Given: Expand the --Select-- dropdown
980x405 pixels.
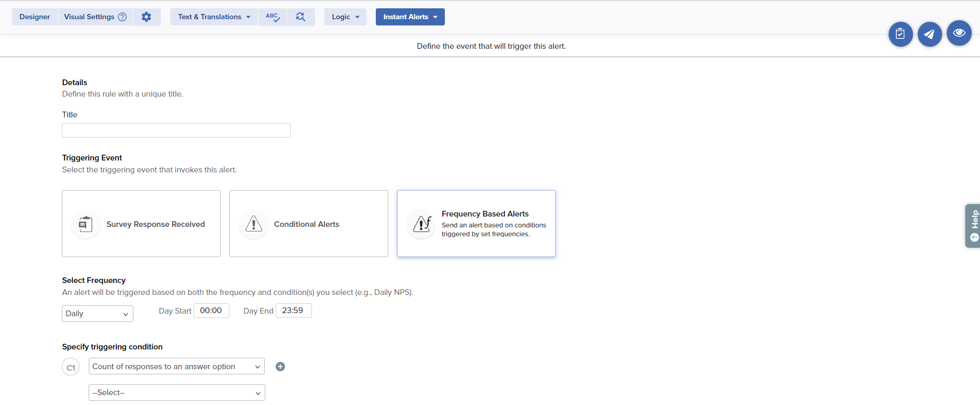Looking at the screenshot, I should (x=176, y=393).
